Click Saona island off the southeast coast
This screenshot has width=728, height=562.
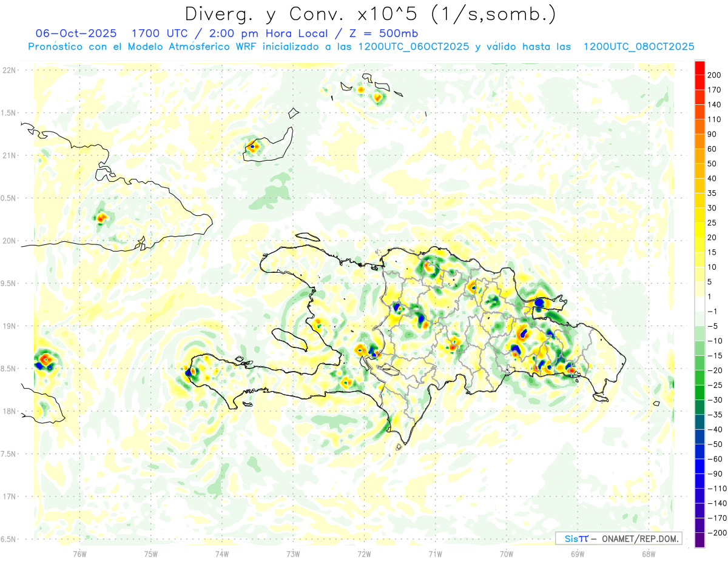(x=601, y=398)
